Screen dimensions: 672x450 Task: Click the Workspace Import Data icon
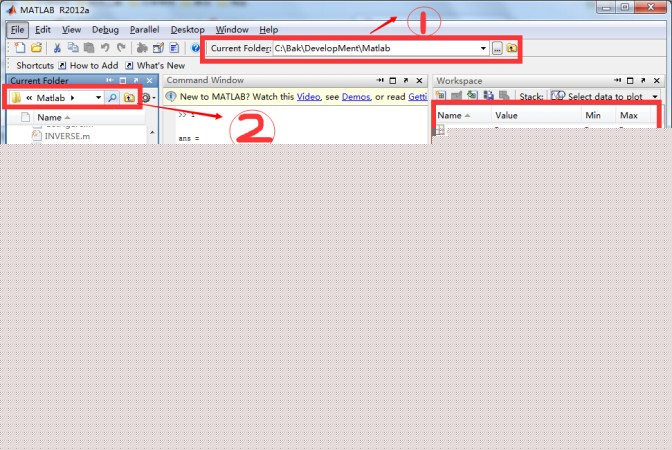472,95
